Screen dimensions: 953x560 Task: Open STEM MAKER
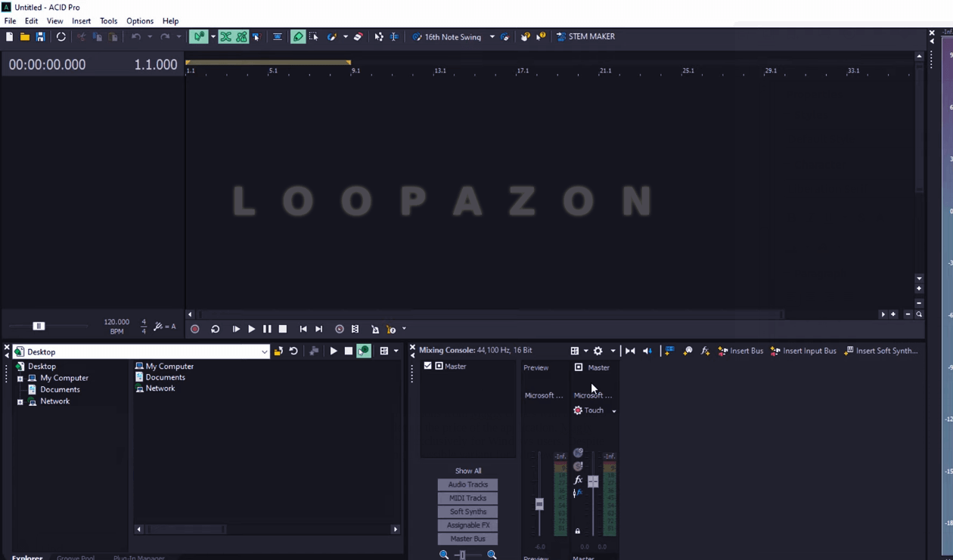[585, 36]
